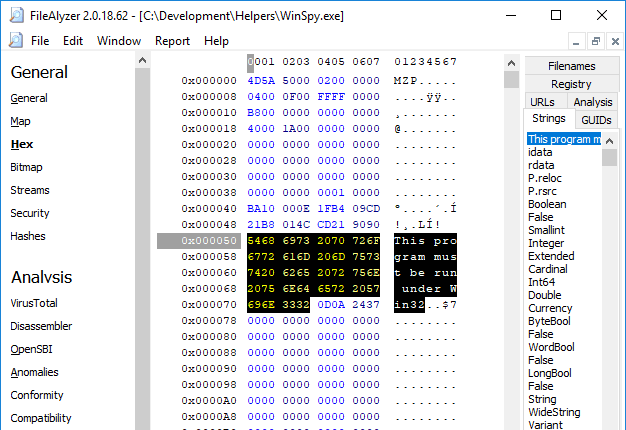
Task: Select the 'WideString' string
Action: 554,412
